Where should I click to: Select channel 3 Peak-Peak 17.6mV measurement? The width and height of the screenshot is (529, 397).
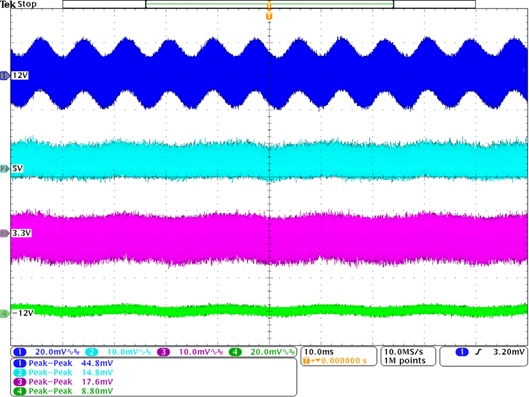point(63,382)
